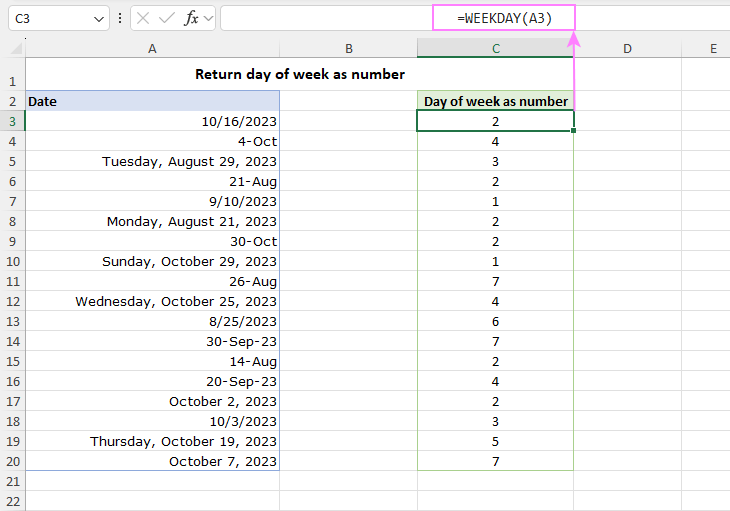Select cell 'Monday, August 21, 2023'
The height and width of the screenshot is (511, 730).
[x=153, y=222]
